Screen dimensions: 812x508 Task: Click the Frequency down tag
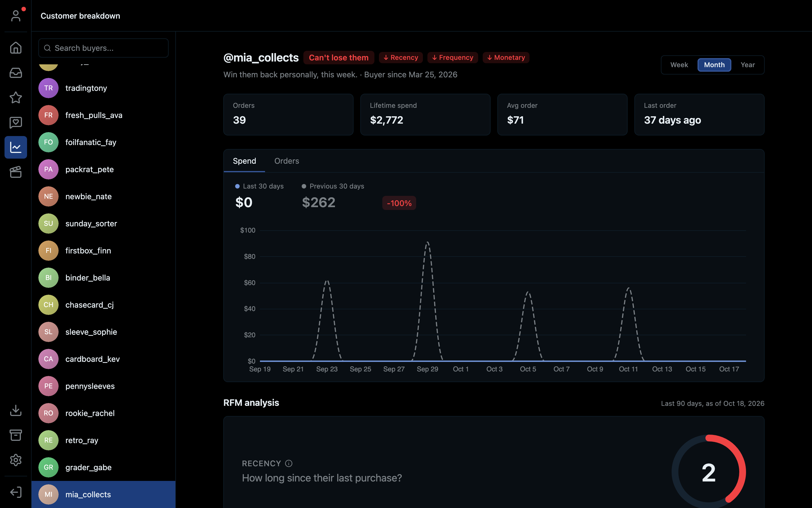click(453, 58)
